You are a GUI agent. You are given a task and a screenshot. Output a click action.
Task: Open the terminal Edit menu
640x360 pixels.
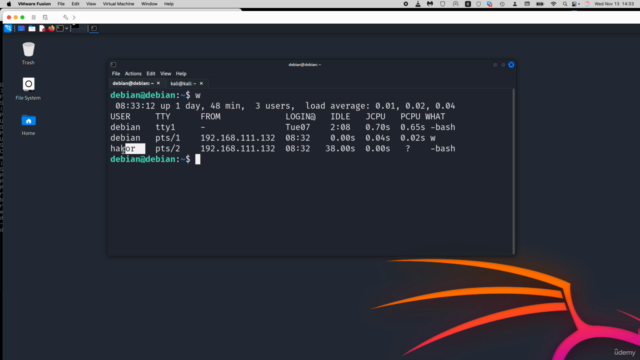click(x=151, y=74)
